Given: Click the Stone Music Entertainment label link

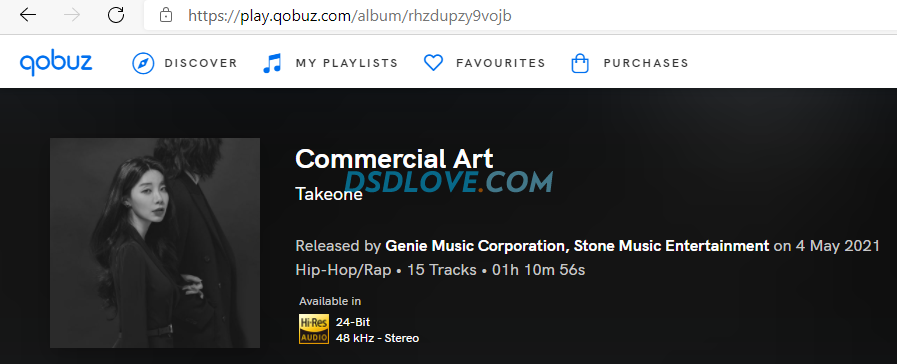Looking at the screenshot, I should [x=671, y=247].
